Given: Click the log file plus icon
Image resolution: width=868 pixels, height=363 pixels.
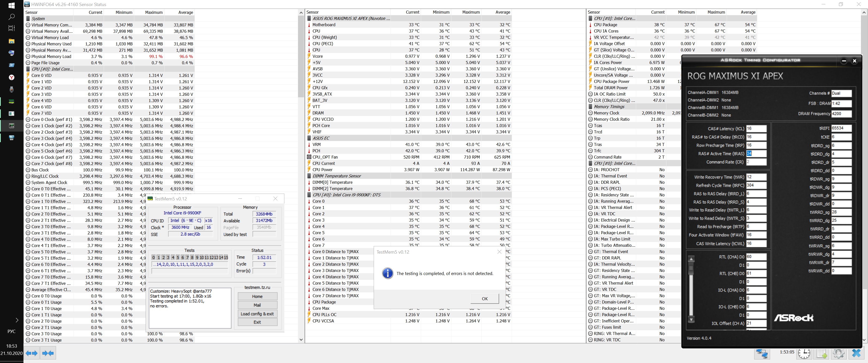Looking at the screenshot, I should click(821, 353).
